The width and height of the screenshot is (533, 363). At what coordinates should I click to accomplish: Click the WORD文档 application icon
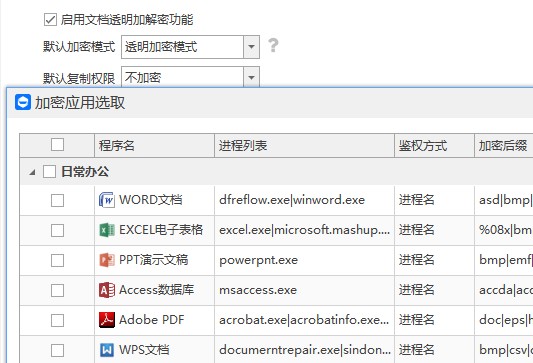point(107,200)
